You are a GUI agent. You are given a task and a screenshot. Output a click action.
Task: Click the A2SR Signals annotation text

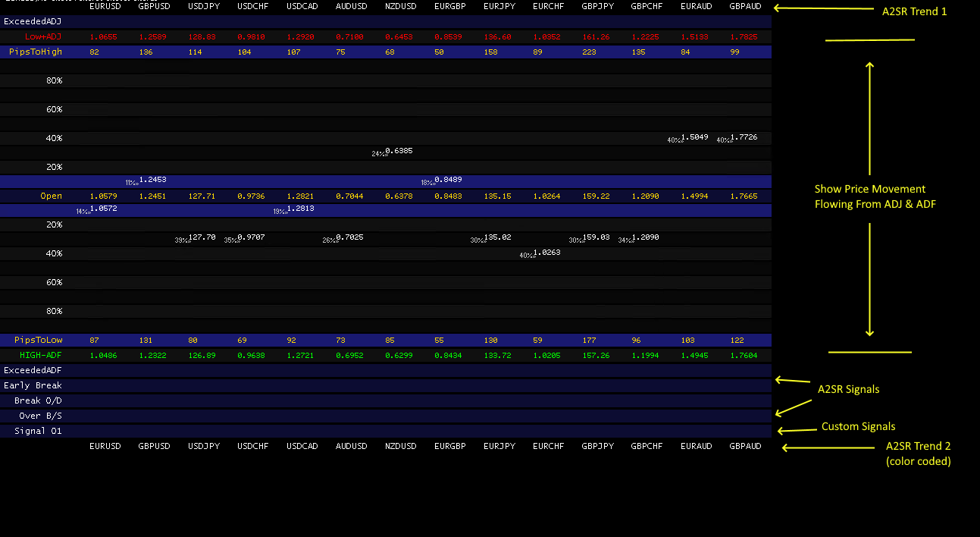coord(848,389)
